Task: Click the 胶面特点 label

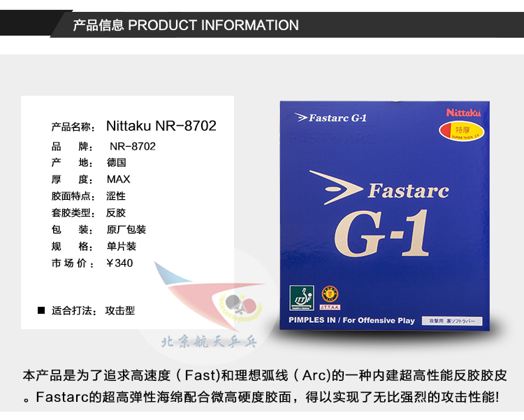Action: point(73,196)
